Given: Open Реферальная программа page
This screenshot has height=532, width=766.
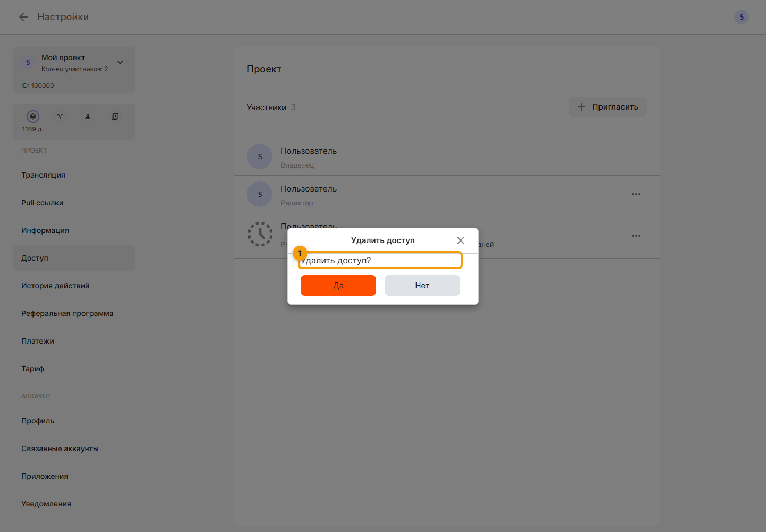Looking at the screenshot, I should click(74, 313).
